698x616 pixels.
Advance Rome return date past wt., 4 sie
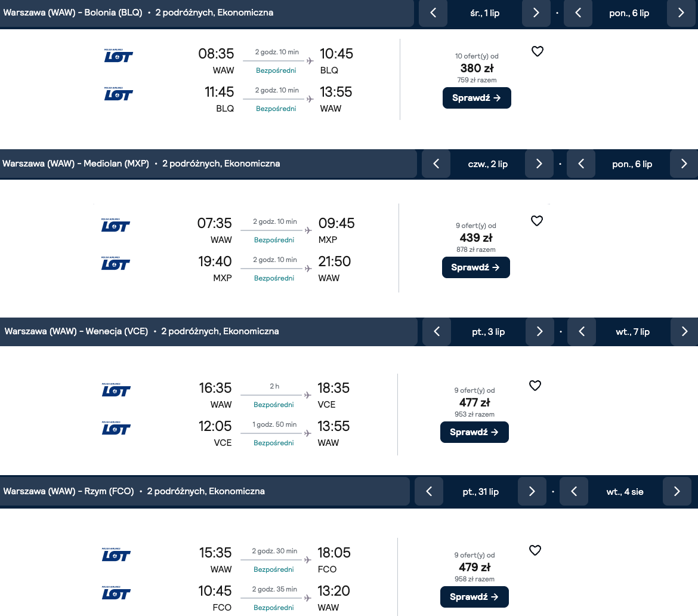tap(677, 491)
